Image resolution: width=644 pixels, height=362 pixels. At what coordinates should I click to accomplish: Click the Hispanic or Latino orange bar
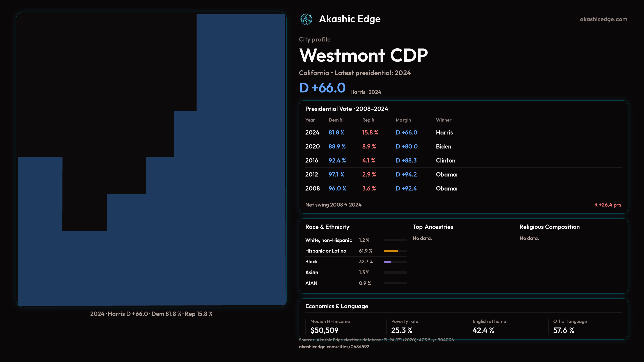[x=391, y=251]
